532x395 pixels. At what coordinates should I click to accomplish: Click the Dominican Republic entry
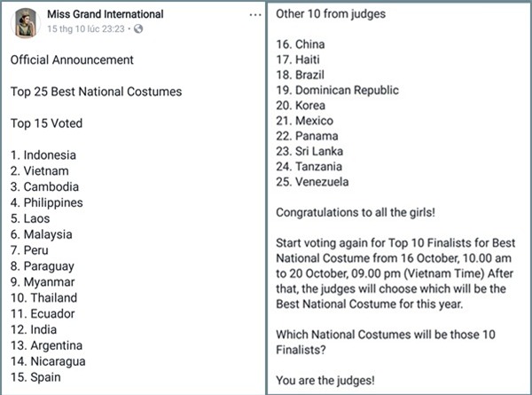tap(338, 90)
